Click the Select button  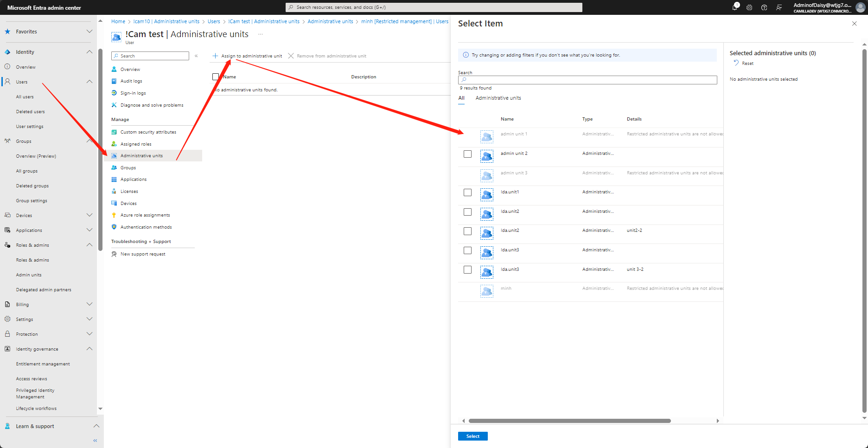pyautogui.click(x=472, y=436)
